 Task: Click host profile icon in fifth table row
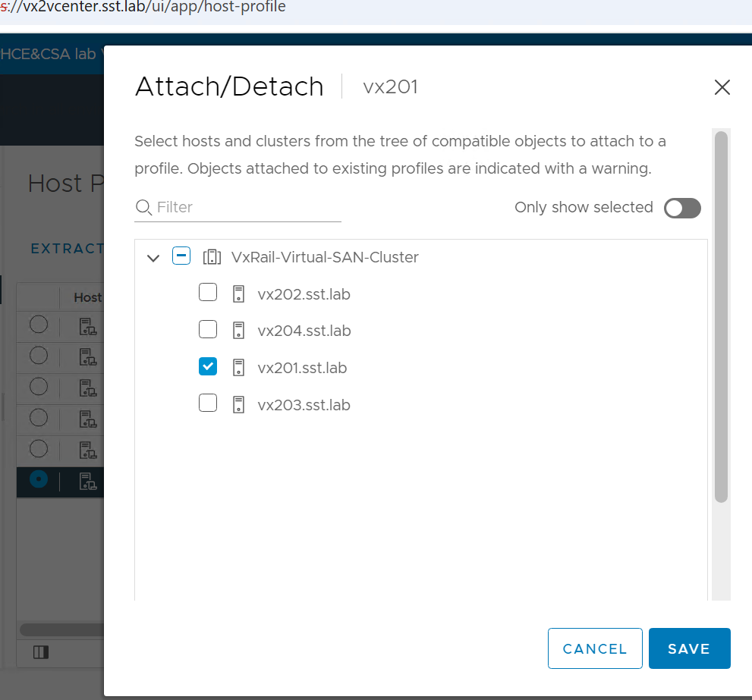coord(88,450)
